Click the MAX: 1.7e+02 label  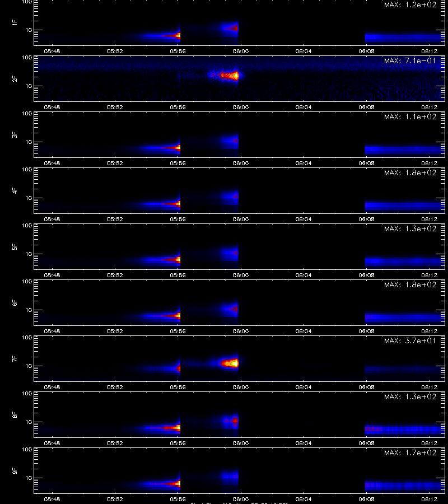[x=410, y=452]
